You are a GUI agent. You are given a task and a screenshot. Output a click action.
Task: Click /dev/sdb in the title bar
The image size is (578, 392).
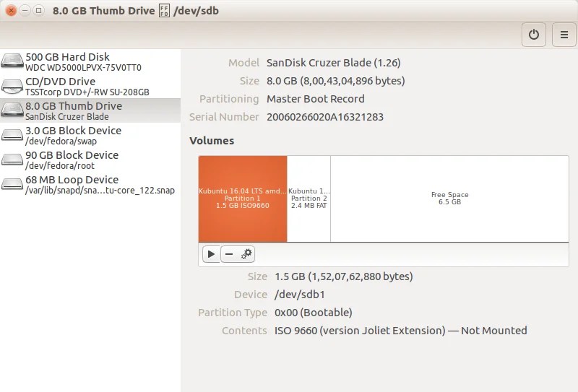196,11
